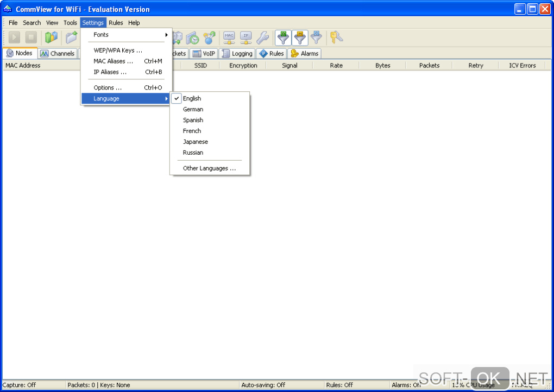554x392 pixels.
Task: Sort by Encryption column header
Action: [243, 65]
